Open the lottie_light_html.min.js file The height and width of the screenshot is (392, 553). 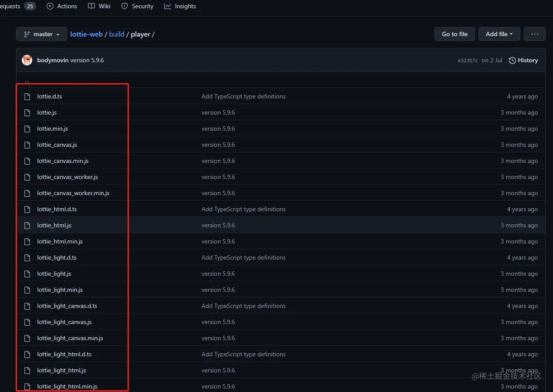(x=67, y=386)
